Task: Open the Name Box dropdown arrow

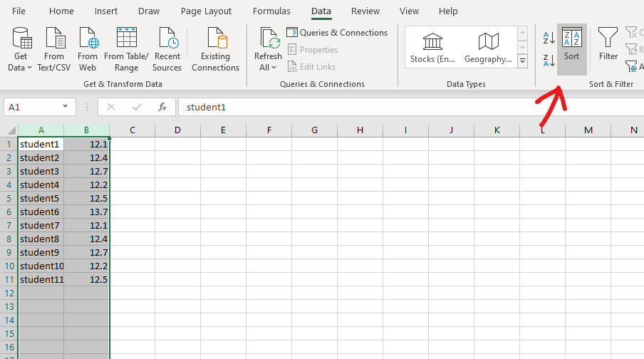Action: 65,107
